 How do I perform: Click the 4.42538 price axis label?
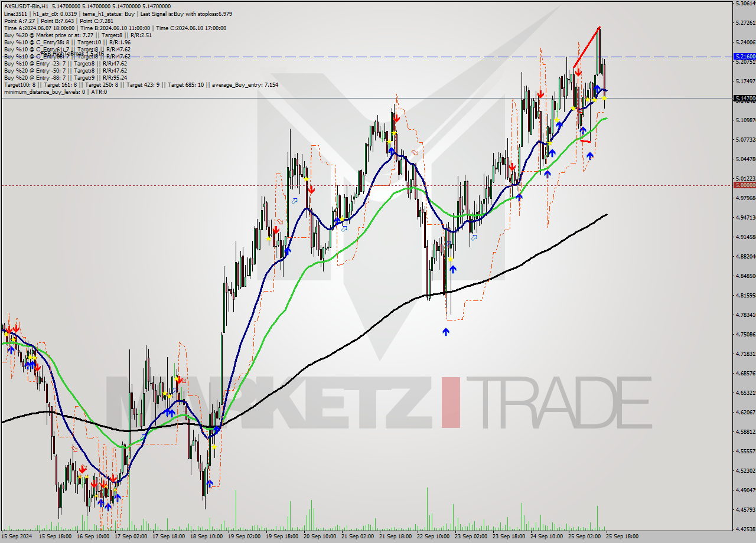(x=745, y=529)
